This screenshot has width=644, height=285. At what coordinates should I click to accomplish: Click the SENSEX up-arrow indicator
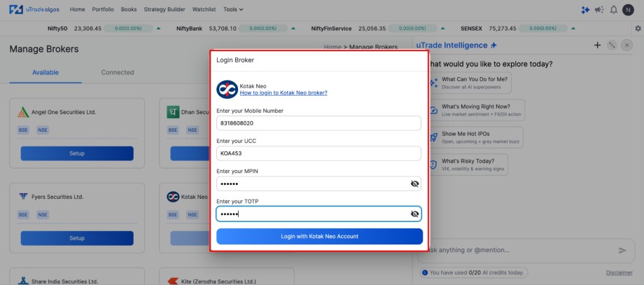pos(573,28)
